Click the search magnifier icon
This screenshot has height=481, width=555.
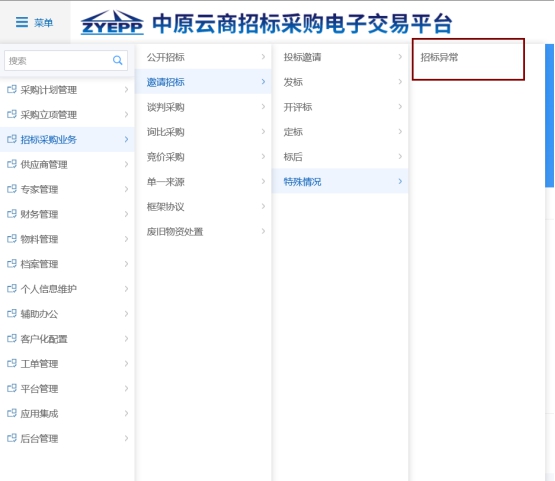point(118,61)
